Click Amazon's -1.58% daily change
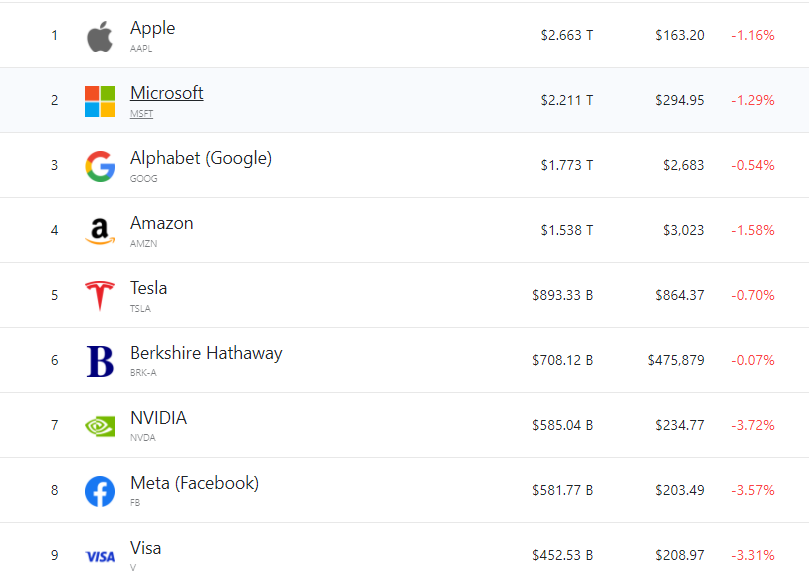The image size is (809, 584). pos(752,231)
